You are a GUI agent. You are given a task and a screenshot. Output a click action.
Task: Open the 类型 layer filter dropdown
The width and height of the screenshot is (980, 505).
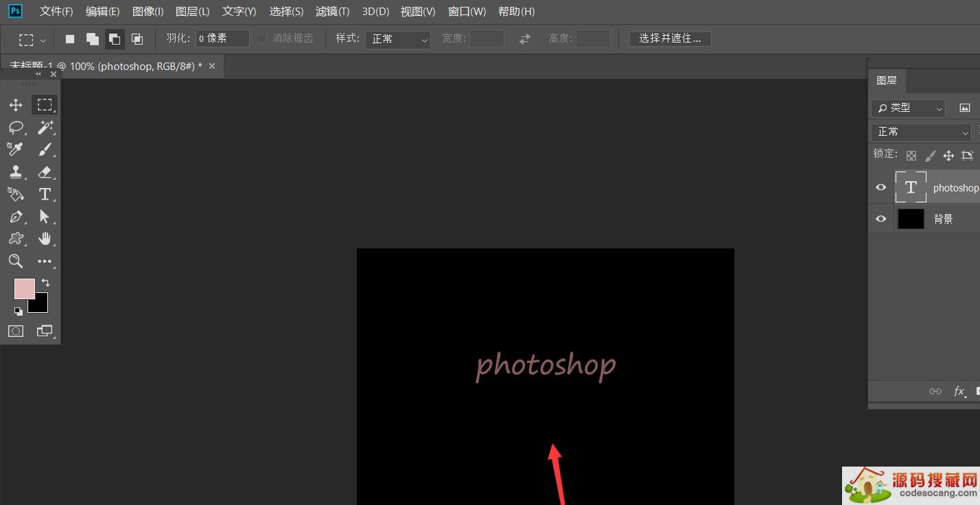tap(909, 108)
